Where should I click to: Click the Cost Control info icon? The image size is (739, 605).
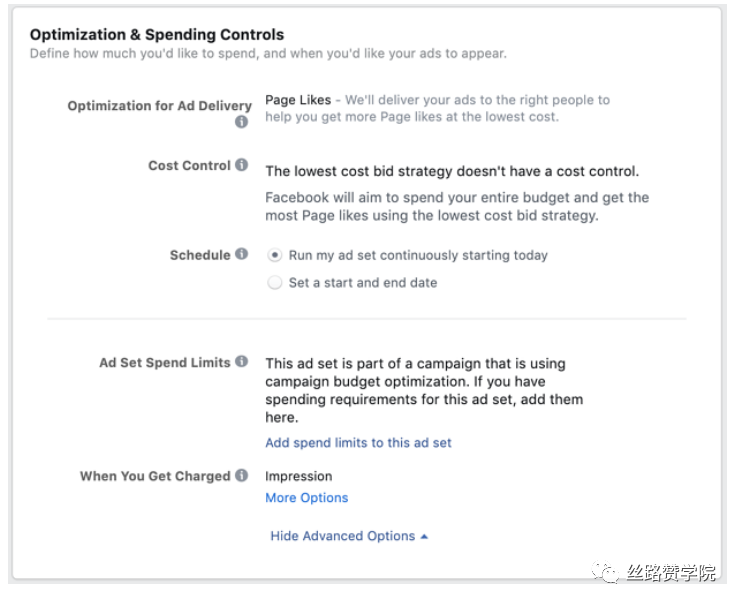pyautogui.click(x=241, y=165)
